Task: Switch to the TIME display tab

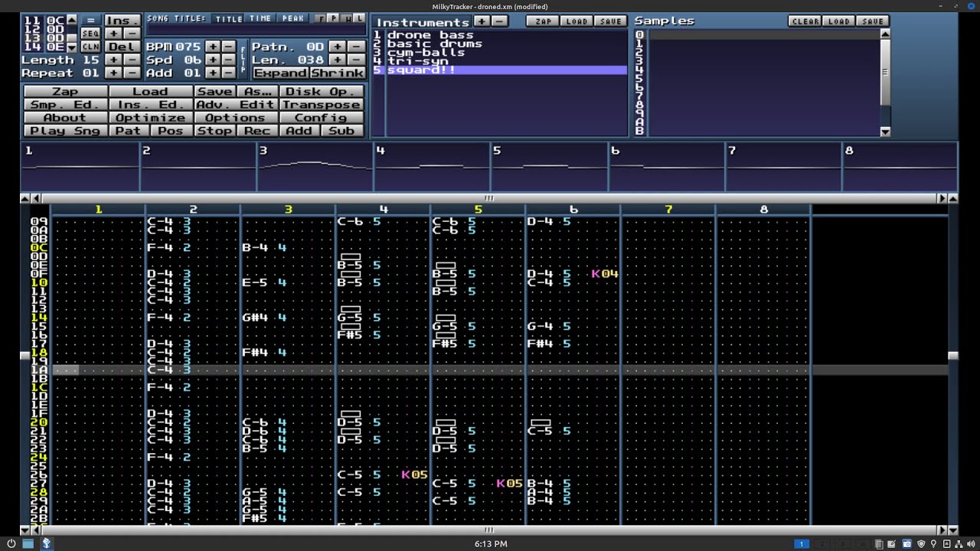Action: pos(260,18)
